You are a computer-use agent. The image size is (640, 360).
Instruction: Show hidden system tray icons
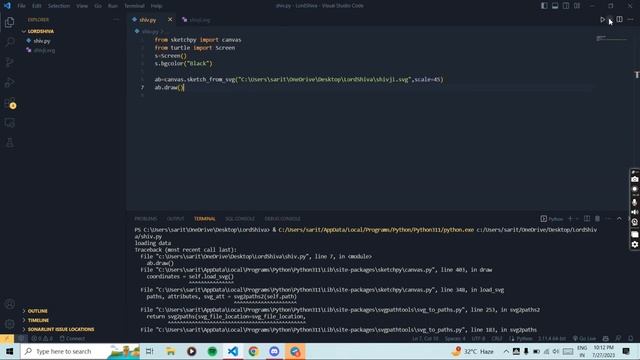pyautogui.click(x=506, y=351)
